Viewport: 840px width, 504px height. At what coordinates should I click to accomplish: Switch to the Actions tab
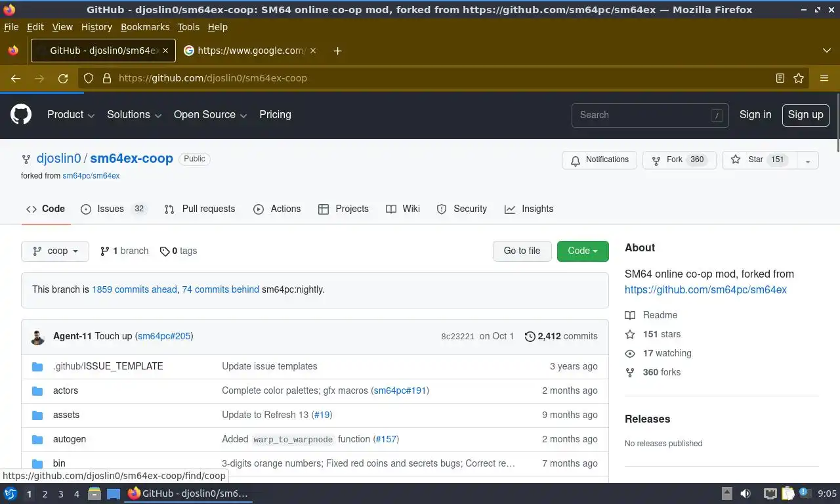[x=277, y=209]
